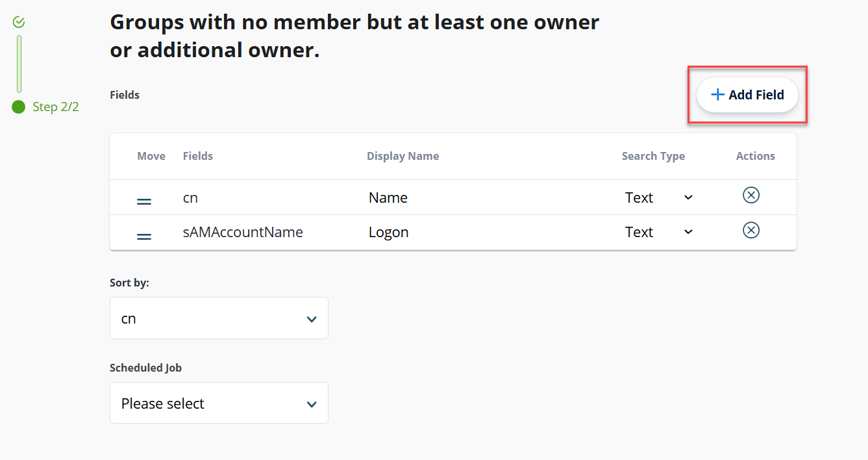Click the Move column header

click(151, 156)
